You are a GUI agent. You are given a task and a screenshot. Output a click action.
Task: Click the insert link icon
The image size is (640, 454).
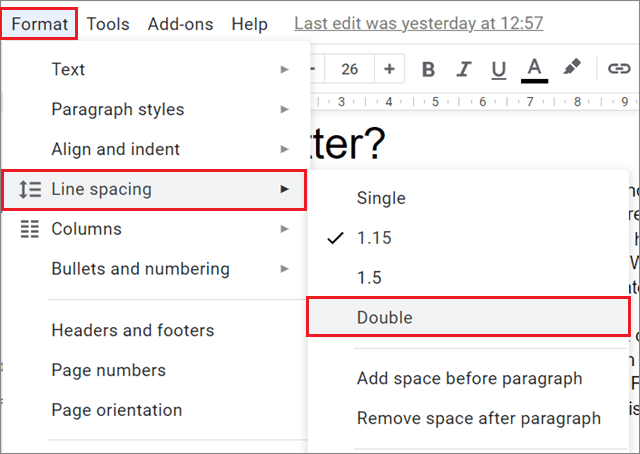[x=618, y=69]
